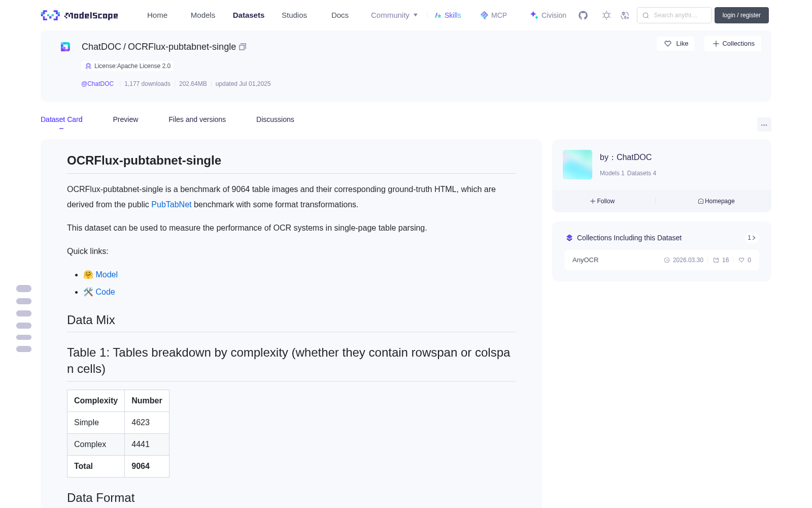Click the 'updated Jul 01,2025' text
This screenshot has height=508, width=812.
pyautogui.click(x=243, y=84)
